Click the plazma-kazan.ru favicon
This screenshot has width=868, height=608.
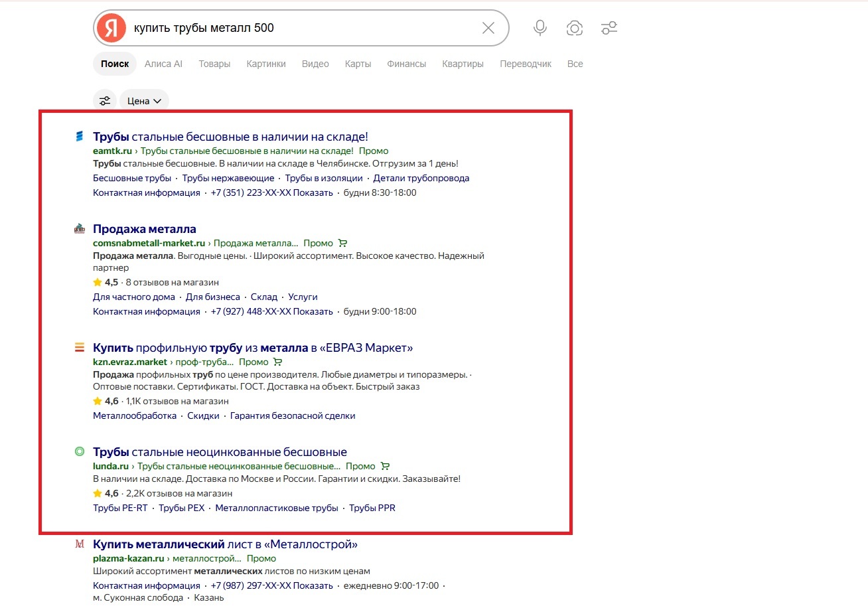pos(80,544)
